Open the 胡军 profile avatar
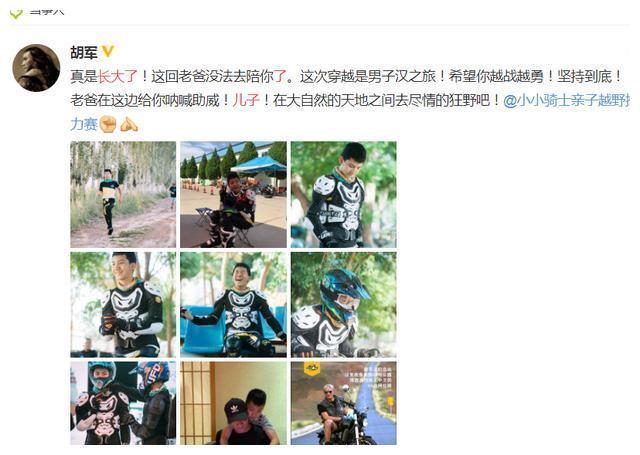 click(36, 68)
